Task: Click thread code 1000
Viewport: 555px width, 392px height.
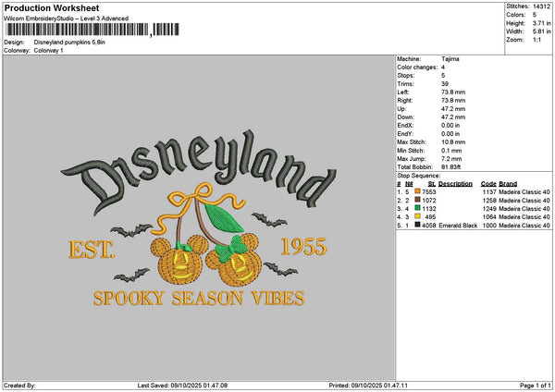Action: pos(489,226)
